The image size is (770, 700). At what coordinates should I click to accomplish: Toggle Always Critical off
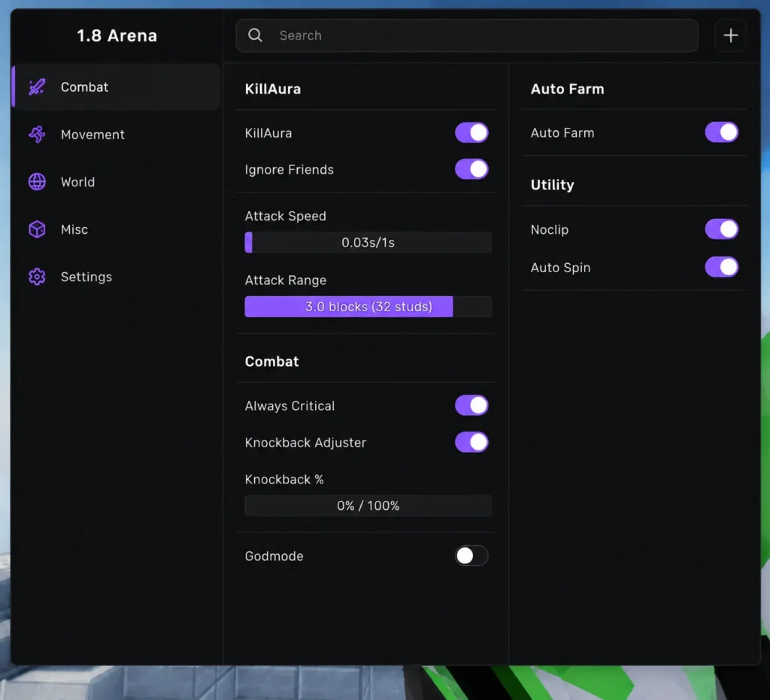point(471,405)
